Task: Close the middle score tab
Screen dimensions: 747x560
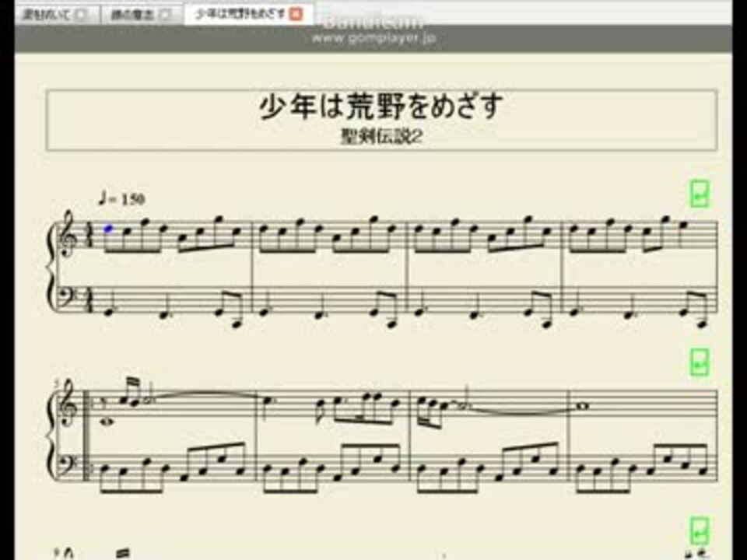Action: click(164, 15)
